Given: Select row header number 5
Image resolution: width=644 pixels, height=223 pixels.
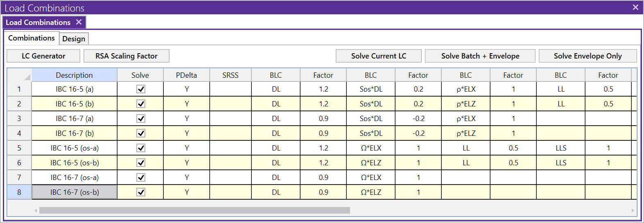Looking at the screenshot, I should (x=19, y=148).
